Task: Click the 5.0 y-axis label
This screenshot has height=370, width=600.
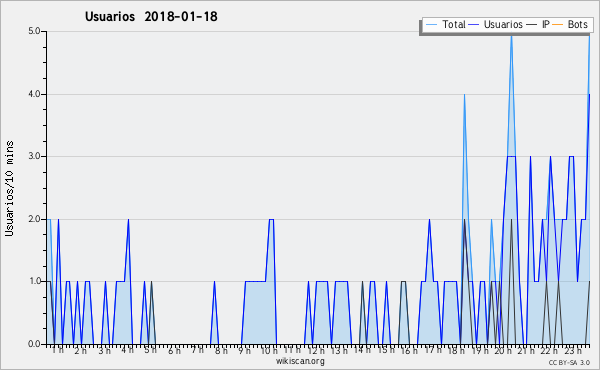Action: 34,31
